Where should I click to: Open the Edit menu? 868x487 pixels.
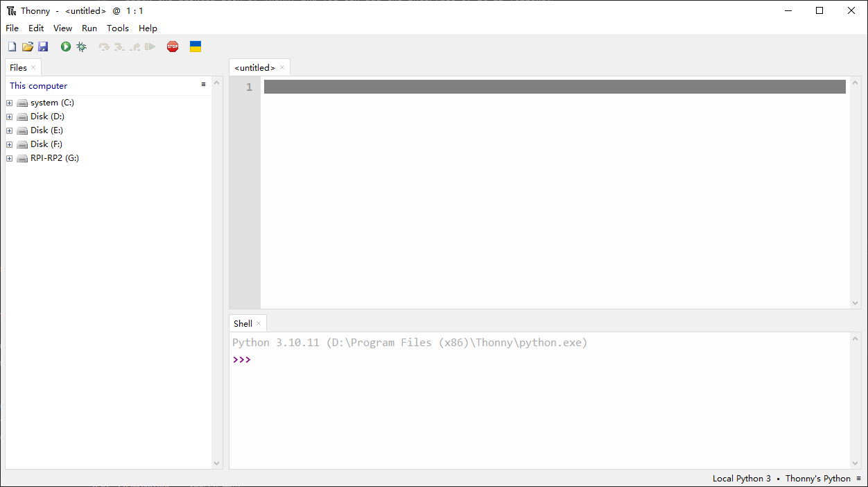[x=36, y=28]
